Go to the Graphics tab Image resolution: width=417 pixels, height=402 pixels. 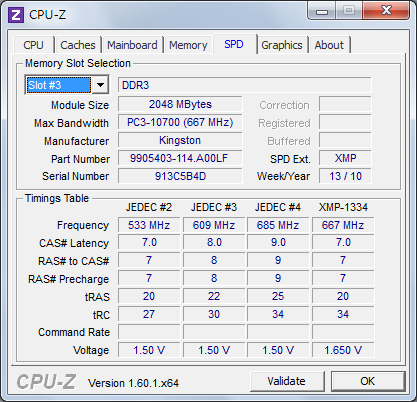point(282,45)
